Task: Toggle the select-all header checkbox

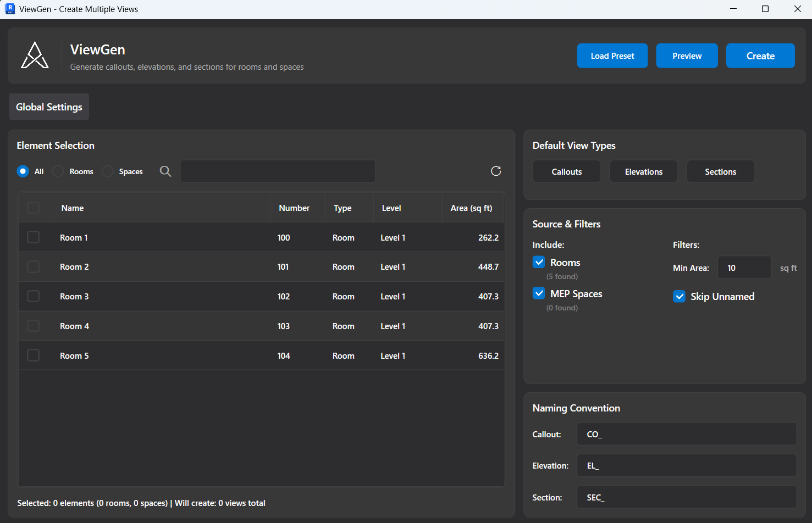Action: 34,208
